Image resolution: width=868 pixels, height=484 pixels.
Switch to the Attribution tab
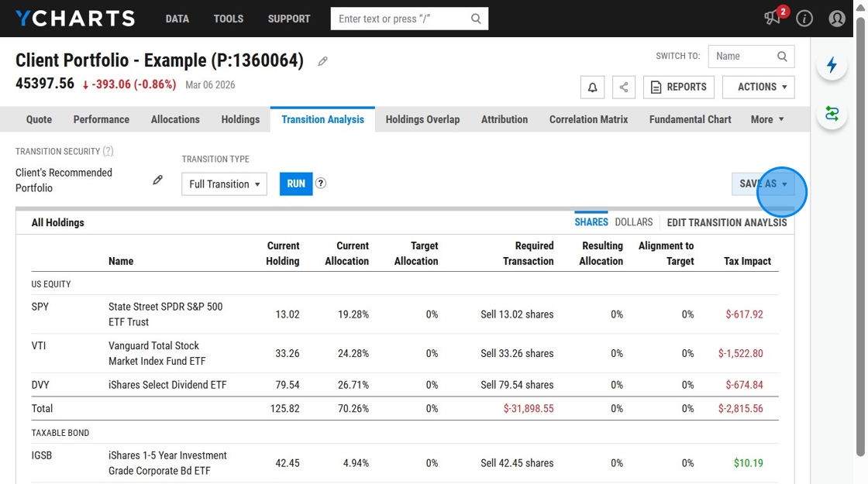click(505, 119)
